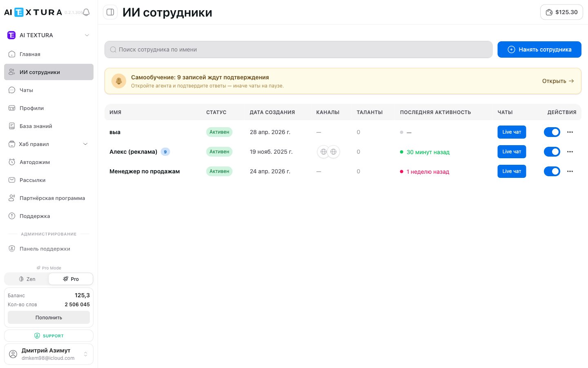Click the Профили card icon

point(12,108)
